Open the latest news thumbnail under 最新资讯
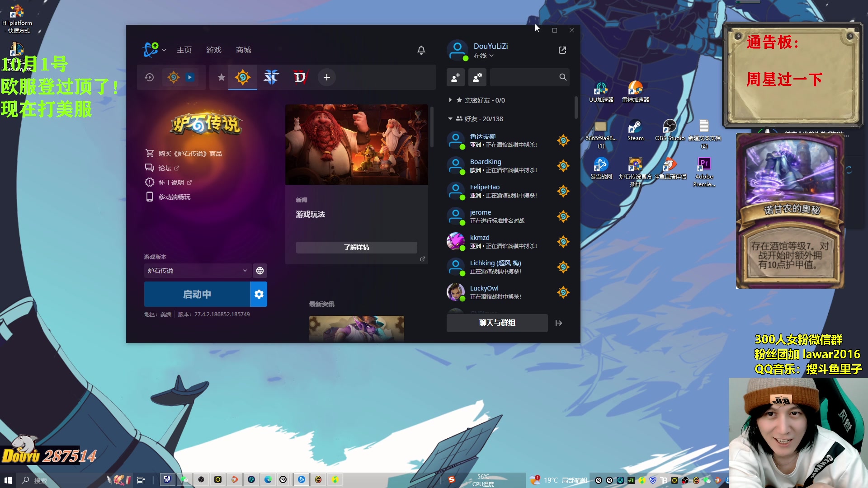868x488 pixels. 357,329
